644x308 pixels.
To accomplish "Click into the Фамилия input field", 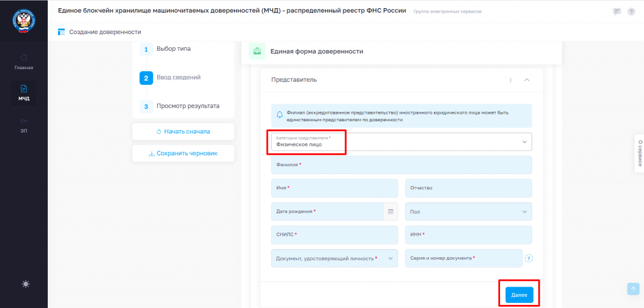I will coord(401,165).
